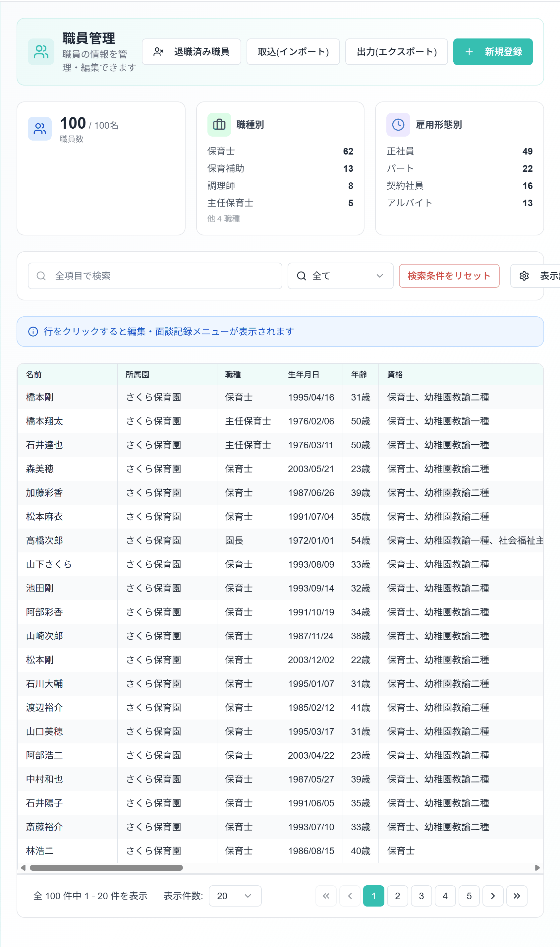Open page 3 of the staff list
The image size is (560, 947).
coord(421,896)
